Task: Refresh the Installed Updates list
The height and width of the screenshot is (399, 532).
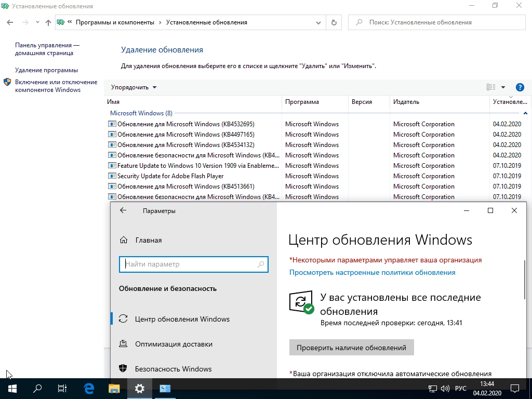Action: click(x=334, y=22)
